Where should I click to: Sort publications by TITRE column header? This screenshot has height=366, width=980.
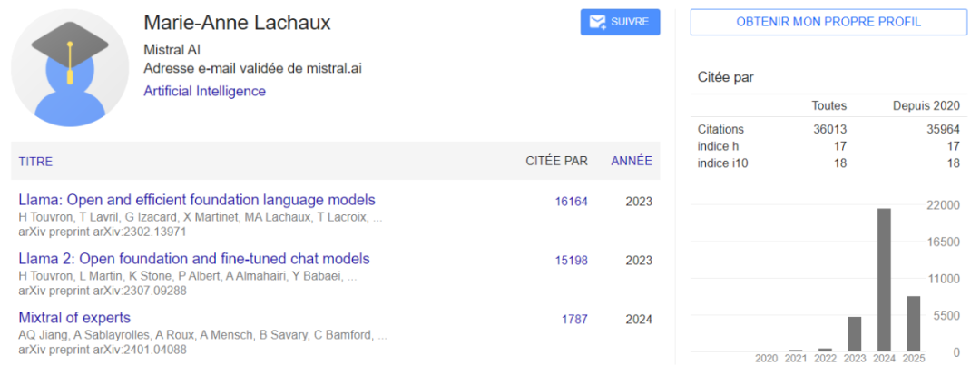[35, 162]
